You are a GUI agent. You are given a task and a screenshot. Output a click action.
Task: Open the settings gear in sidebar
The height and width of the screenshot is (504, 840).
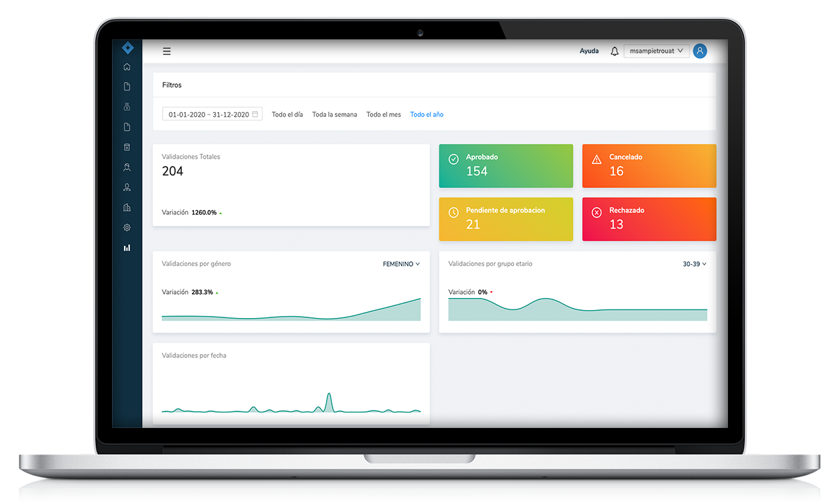click(x=127, y=227)
